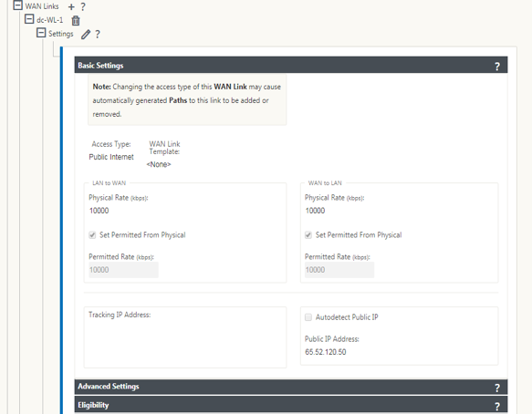Toggle WAN to LAN Set Permitted From Physical
This screenshot has width=532, height=414.
coord(308,235)
